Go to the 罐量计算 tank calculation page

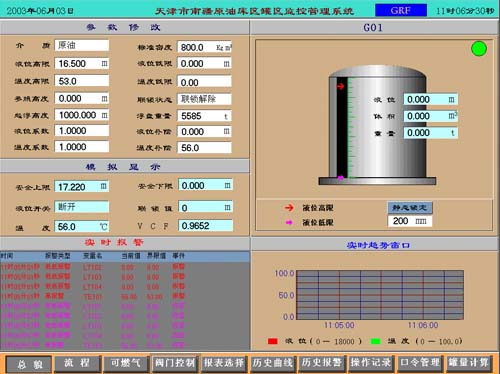pos(468,363)
